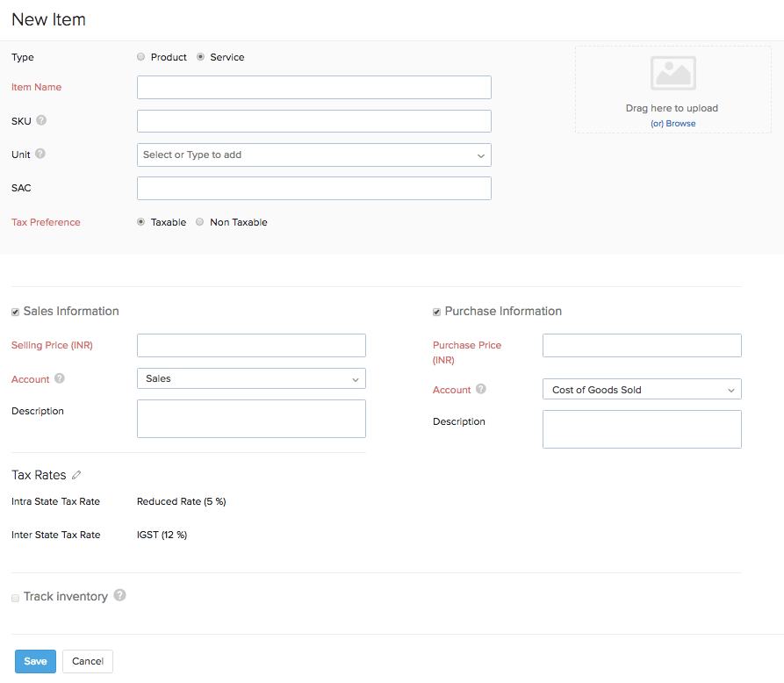Open the Cost of Goods Sold dropdown
The height and width of the screenshot is (683, 784).
click(642, 390)
